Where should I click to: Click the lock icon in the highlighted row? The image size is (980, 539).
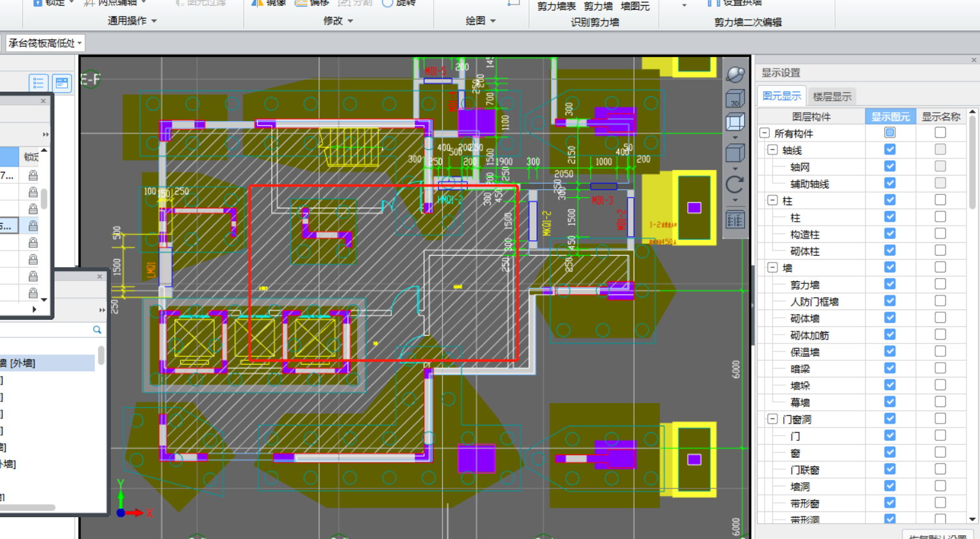coord(33,226)
